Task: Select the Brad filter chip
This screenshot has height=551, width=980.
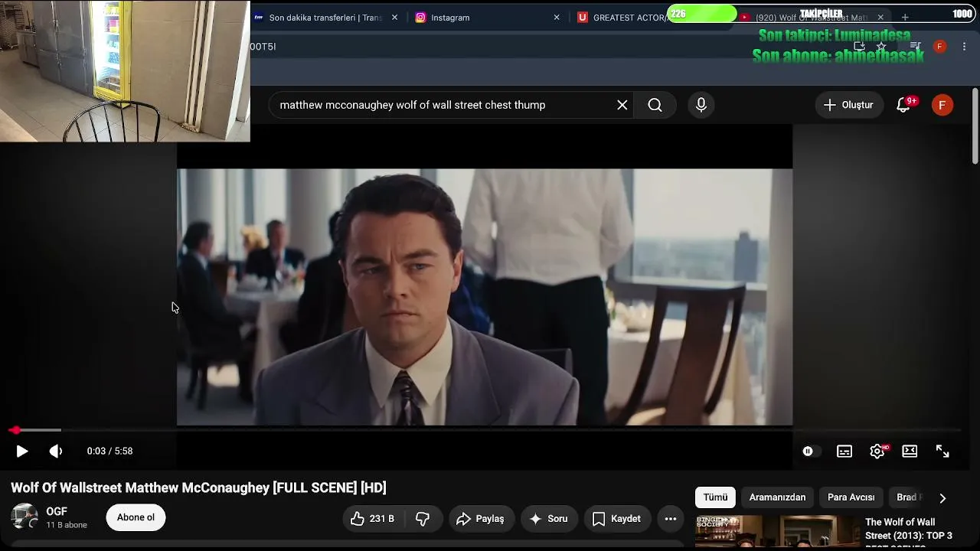Action: click(x=908, y=497)
